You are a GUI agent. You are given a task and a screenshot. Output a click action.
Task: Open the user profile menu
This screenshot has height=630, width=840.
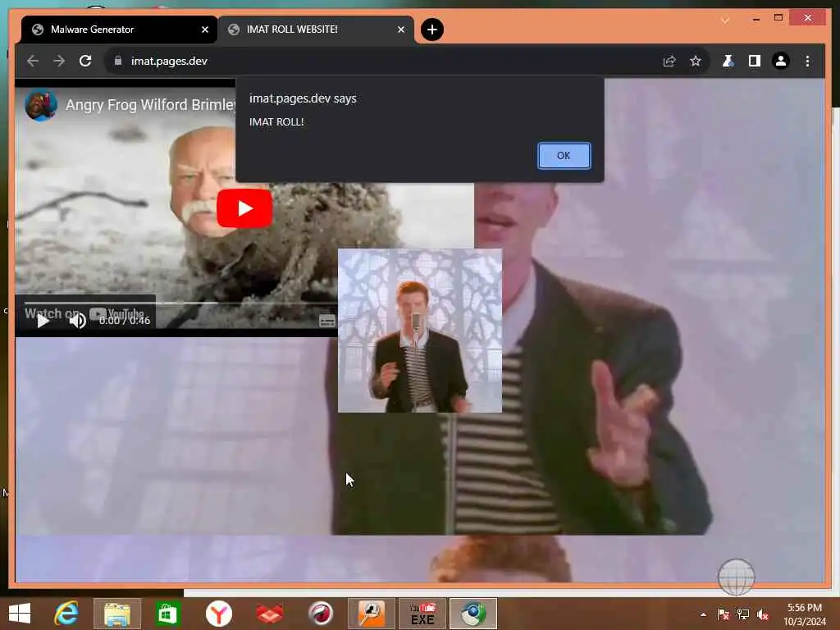[x=781, y=61]
